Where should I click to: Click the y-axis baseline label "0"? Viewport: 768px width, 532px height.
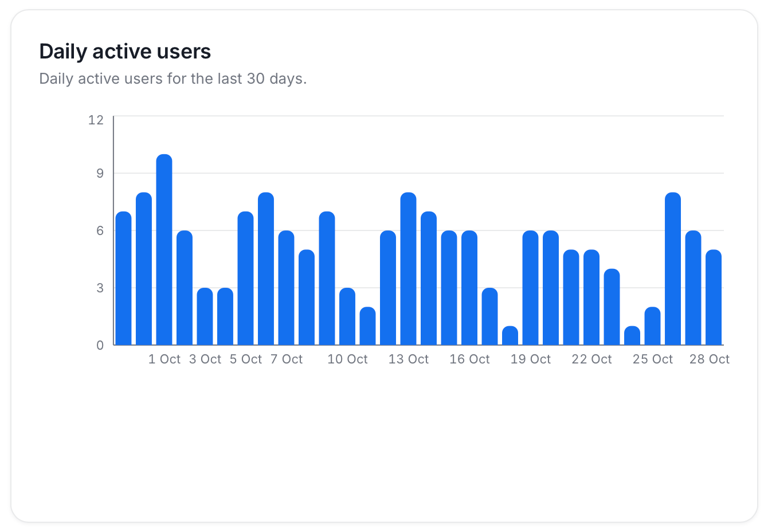pos(100,345)
